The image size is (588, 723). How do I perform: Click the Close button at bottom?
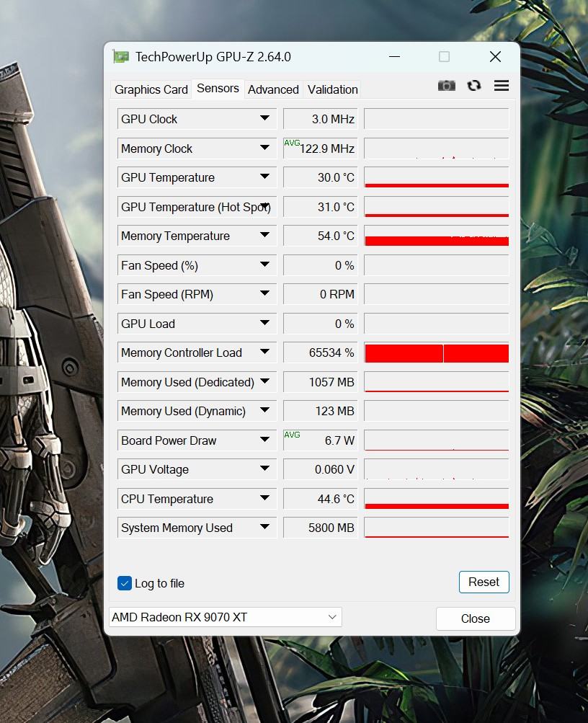pyautogui.click(x=476, y=618)
